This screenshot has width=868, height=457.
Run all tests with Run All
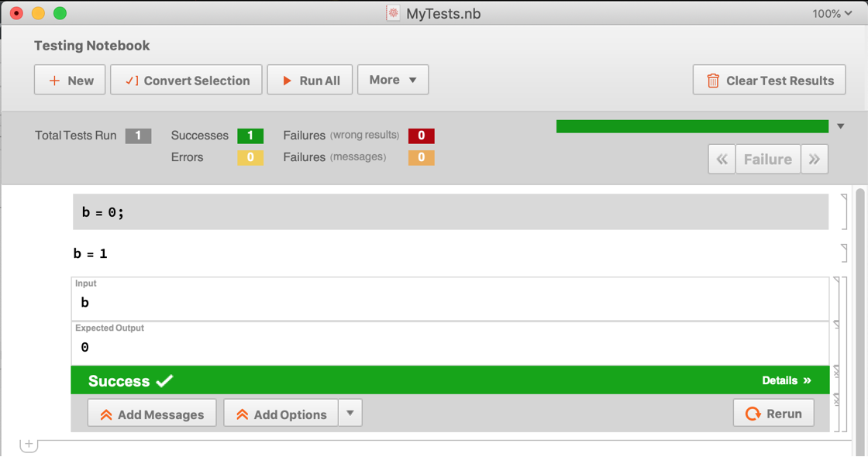pos(310,81)
